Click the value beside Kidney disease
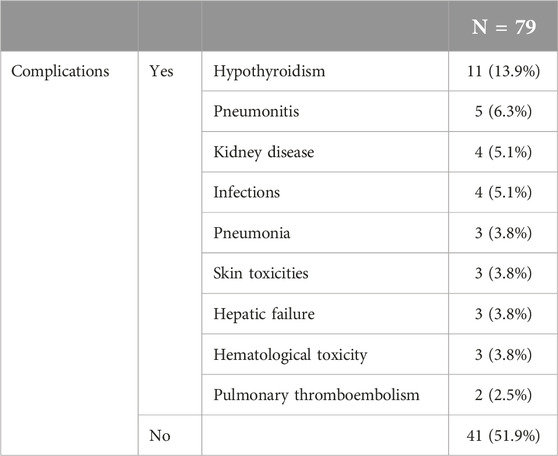Viewport: 558px width, 456px height. tap(503, 152)
